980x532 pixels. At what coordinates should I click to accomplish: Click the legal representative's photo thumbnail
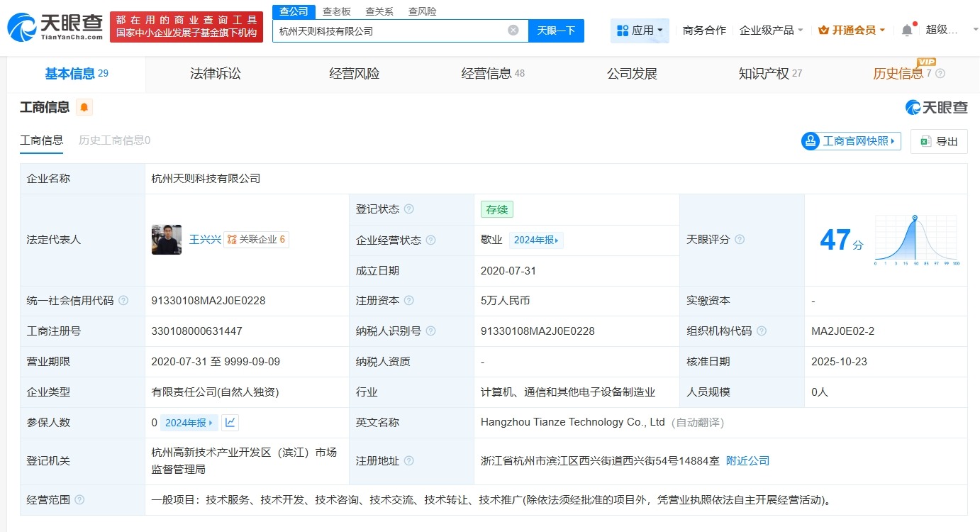166,240
